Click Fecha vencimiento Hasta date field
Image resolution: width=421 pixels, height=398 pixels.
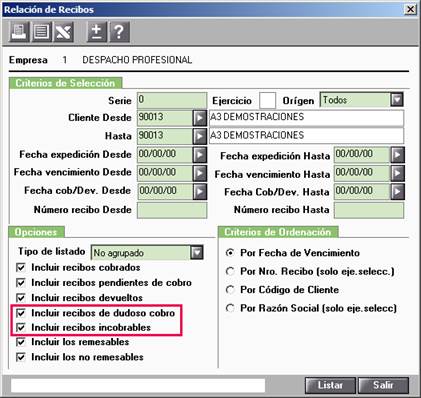[x=362, y=173]
